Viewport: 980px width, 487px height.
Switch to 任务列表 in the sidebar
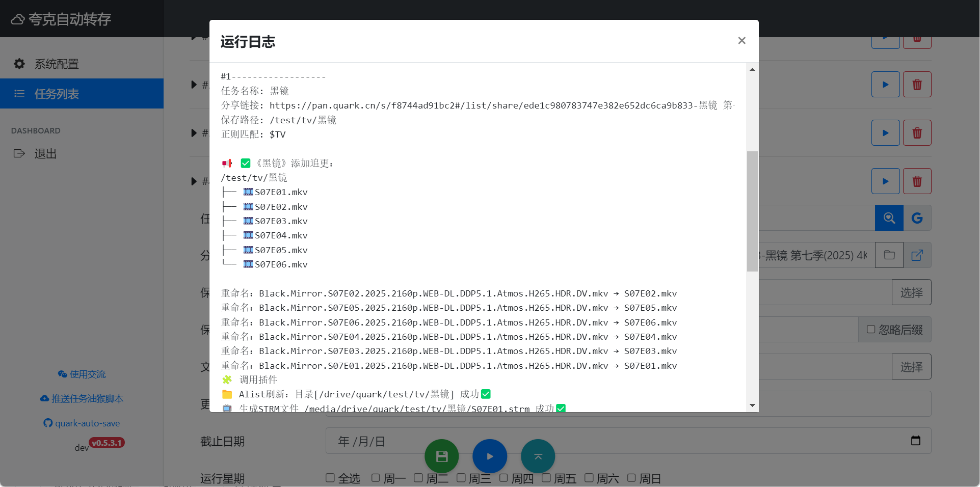pos(56,94)
